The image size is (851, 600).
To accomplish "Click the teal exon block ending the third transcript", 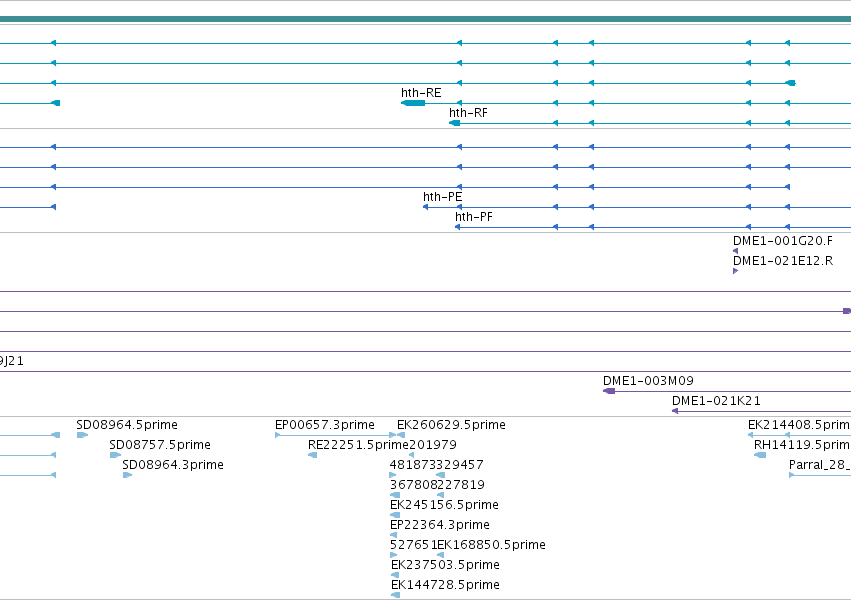I will (x=791, y=83).
